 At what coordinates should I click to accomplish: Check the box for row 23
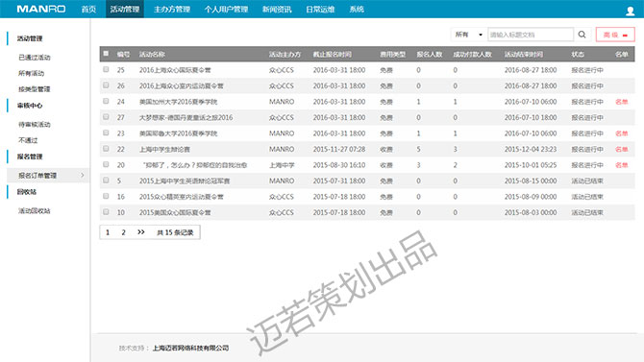coord(106,133)
